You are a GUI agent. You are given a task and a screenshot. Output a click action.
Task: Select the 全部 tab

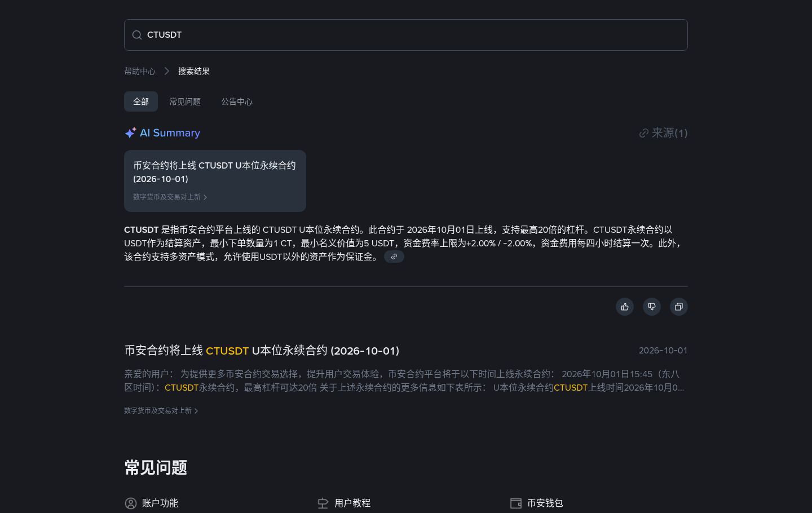pyautogui.click(x=141, y=101)
